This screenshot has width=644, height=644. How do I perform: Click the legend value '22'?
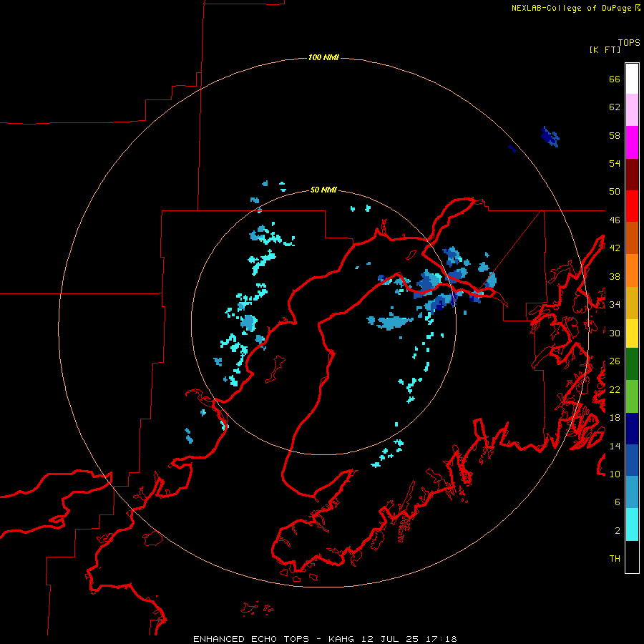(615, 389)
